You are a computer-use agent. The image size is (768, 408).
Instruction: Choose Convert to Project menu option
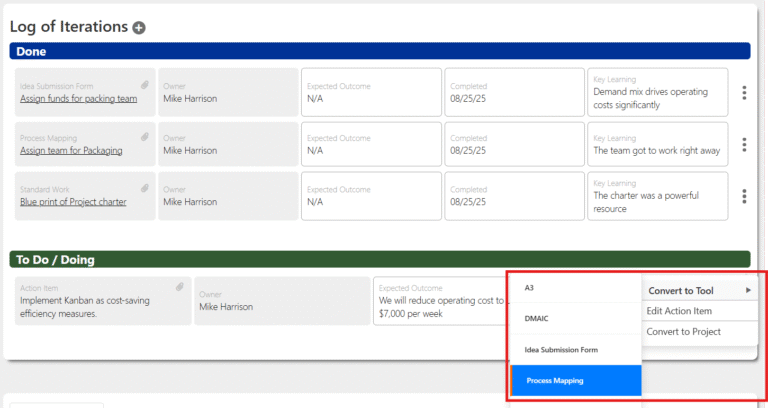coord(683,332)
